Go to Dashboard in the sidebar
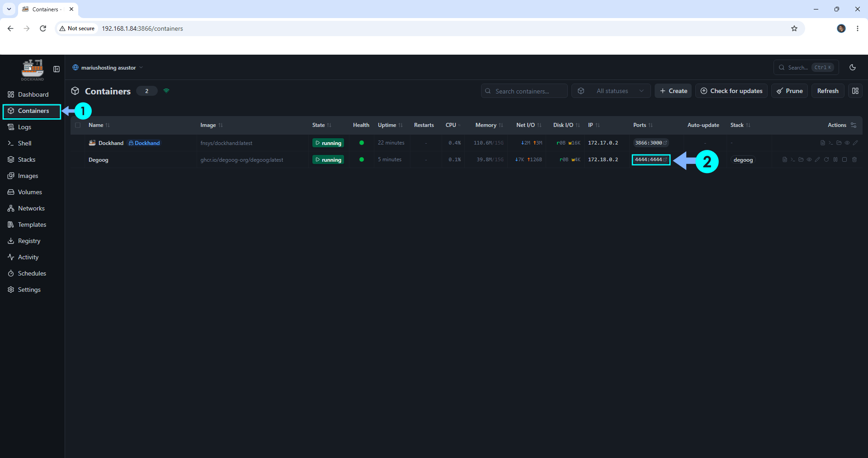The image size is (868, 458). click(x=32, y=94)
